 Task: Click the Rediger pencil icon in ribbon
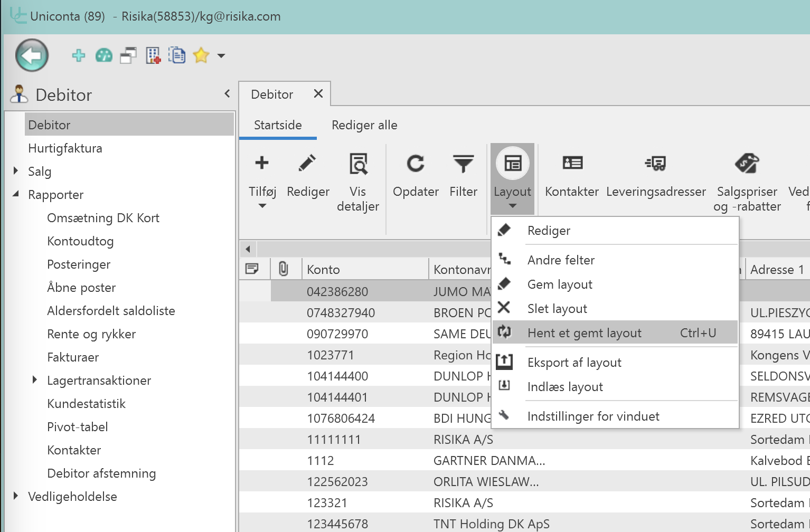click(x=307, y=163)
